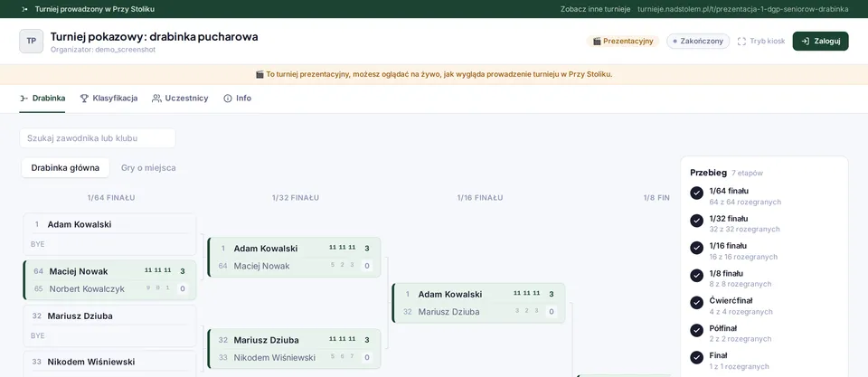Click 'Norbert Kowalczyk' player name
Screen dimensions: 868x377
[87, 289]
